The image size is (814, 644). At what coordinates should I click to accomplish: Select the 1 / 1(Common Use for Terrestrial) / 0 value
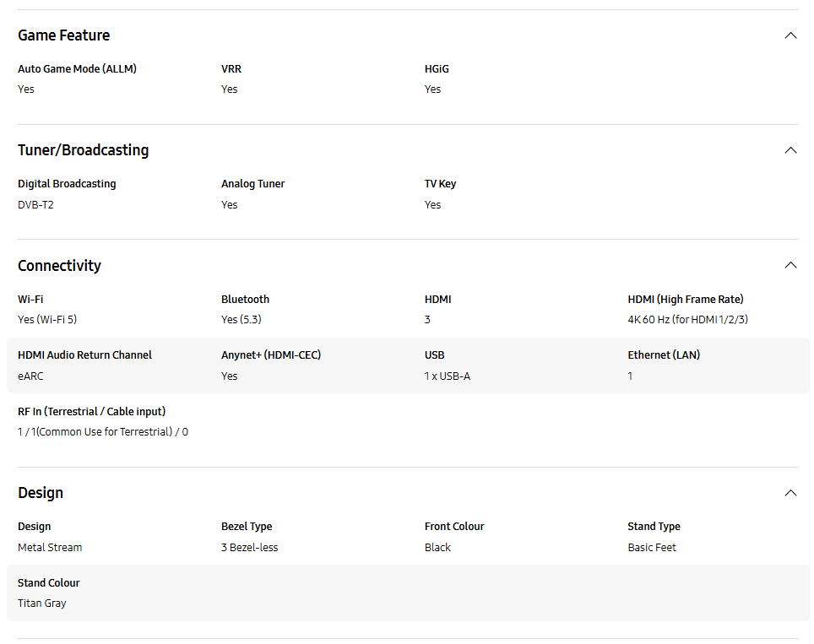[x=103, y=432]
